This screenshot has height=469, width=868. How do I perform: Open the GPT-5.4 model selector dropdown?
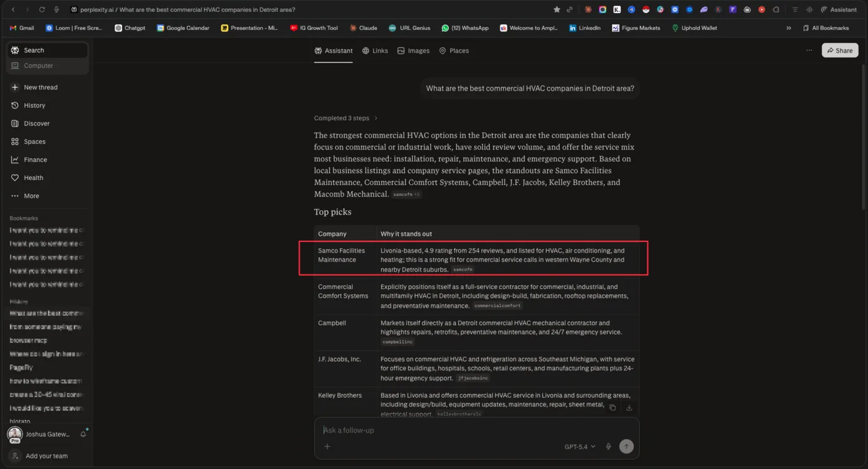tap(580, 447)
